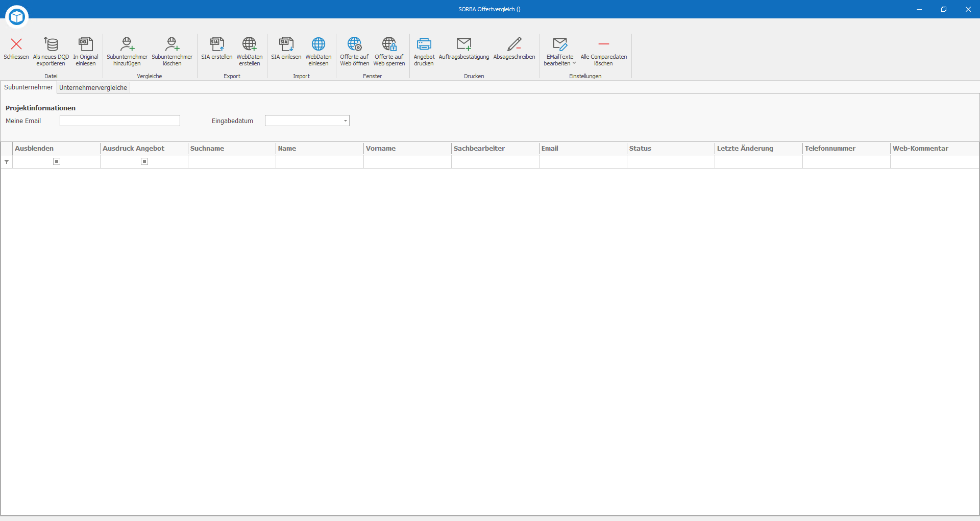Click the Web-Kommentar filter cell
This screenshot has width=980, height=521.
pyautogui.click(x=935, y=162)
